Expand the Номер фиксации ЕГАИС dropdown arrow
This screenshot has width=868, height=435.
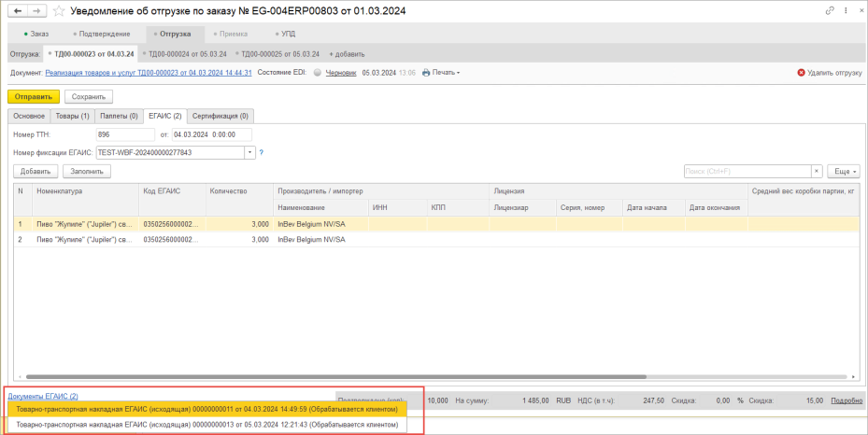pos(249,152)
